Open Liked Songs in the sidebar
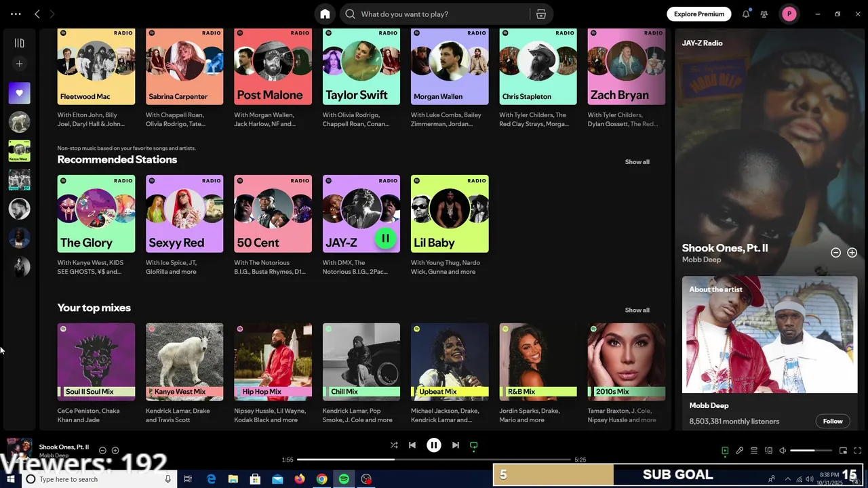 click(x=19, y=93)
